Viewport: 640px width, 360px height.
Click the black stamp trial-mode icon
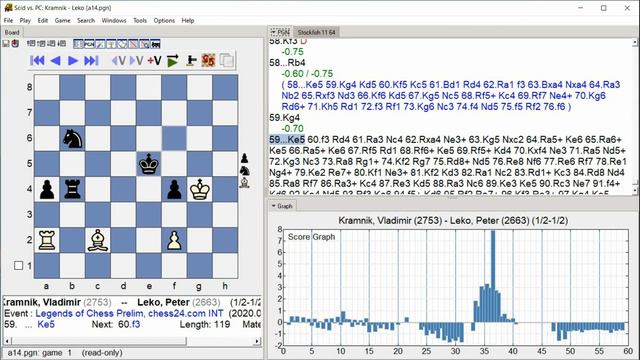click(x=191, y=61)
